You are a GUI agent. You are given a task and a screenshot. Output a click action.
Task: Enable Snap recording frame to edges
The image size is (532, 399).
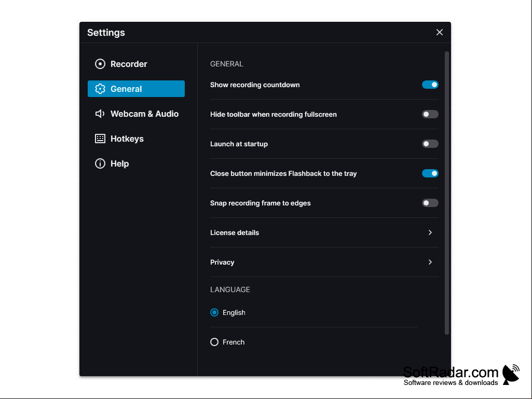click(x=430, y=203)
